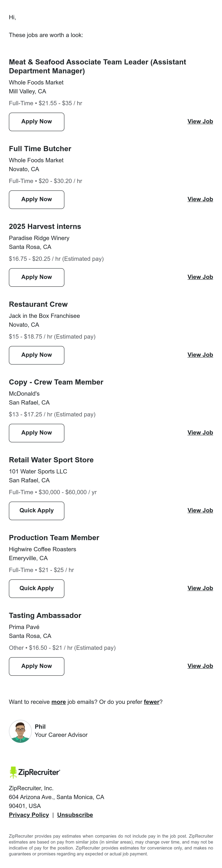Apply Now for Copy - Crew Team Member
Image resolution: width=222 pixels, height=868 pixels.
[36, 433]
